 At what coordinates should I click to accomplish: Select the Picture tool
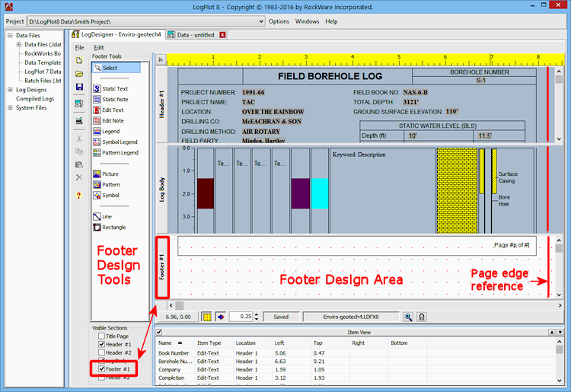110,174
